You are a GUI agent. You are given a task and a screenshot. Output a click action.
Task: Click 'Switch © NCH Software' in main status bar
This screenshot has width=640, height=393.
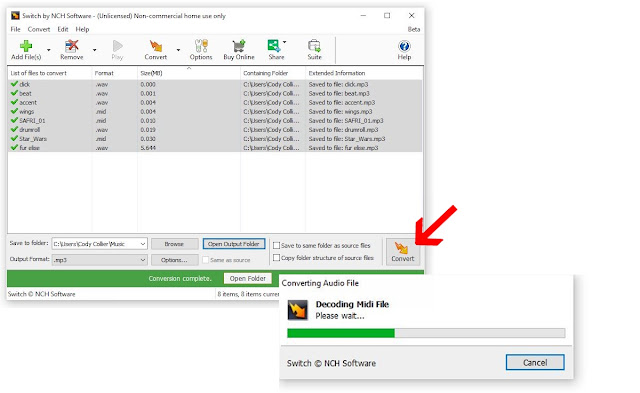coord(42,294)
